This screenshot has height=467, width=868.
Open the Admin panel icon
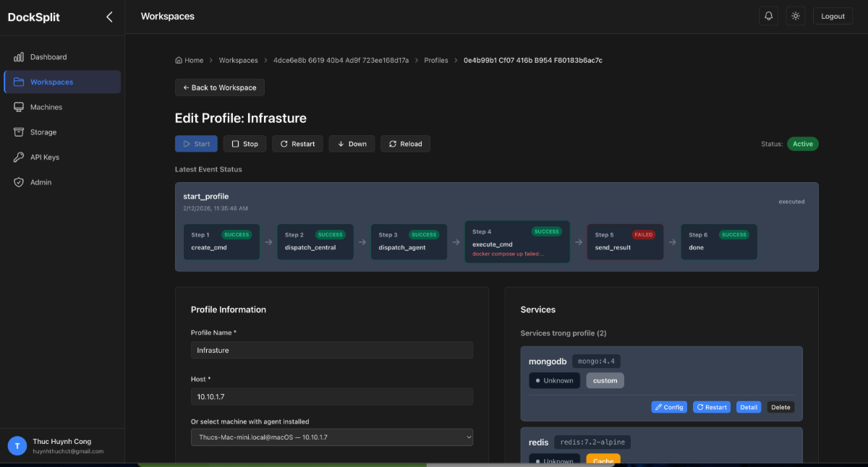(19, 182)
